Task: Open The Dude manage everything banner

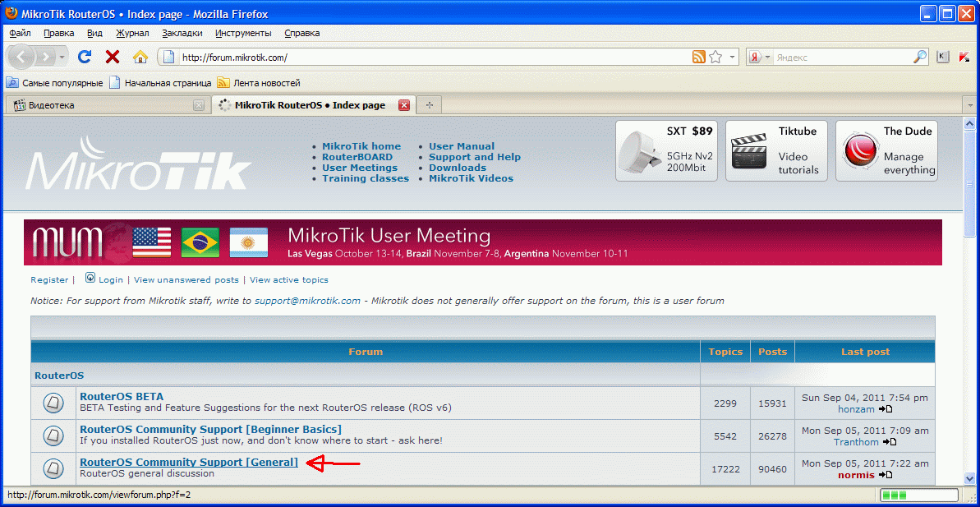Action: point(886,151)
